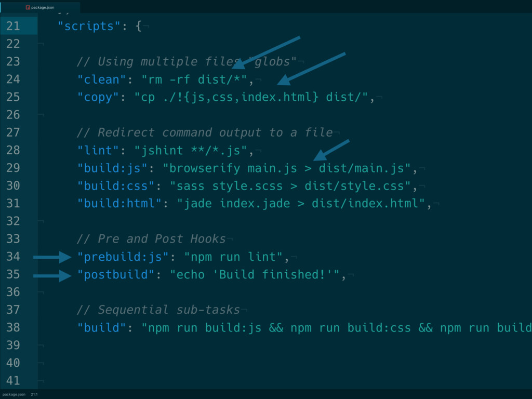Click line number 21 in gutter
The image size is (532, 399).
[13, 26]
